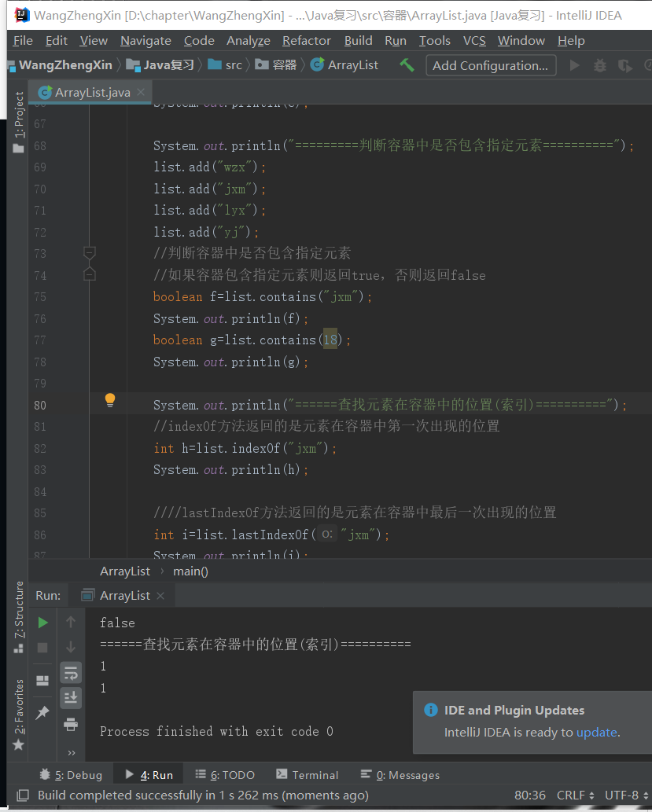Open the Navigate menu
The width and height of the screenshot is (652, 812).
coord(146,40)
